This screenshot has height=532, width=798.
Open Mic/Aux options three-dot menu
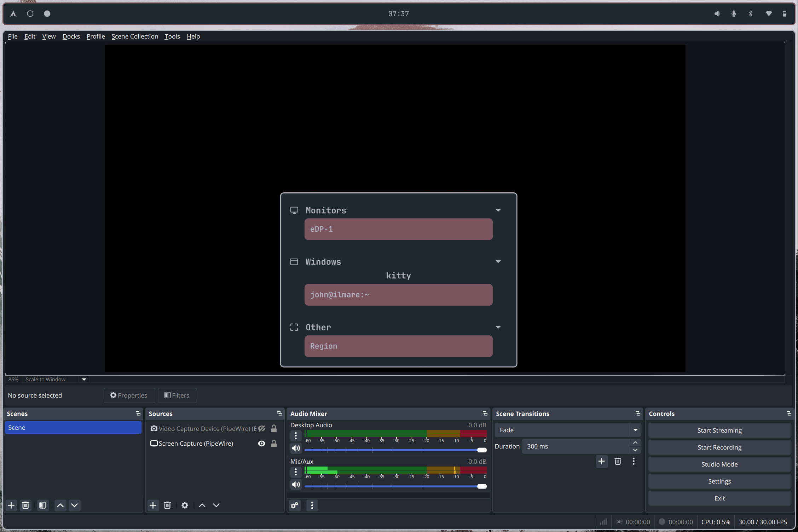(x=296, y=472)
